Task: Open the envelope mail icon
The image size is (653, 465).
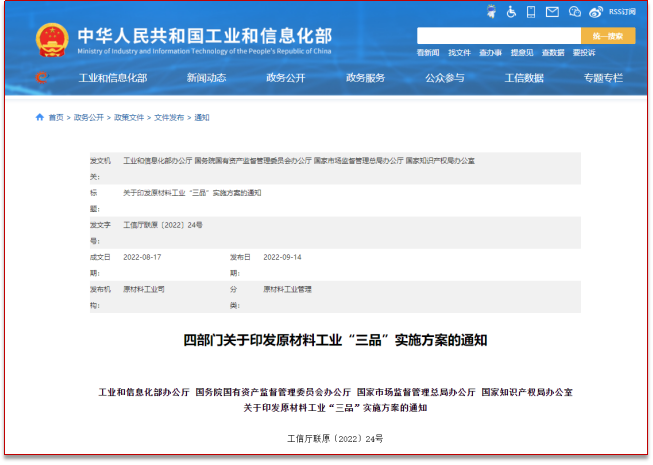Action: [x=552, y=12]
